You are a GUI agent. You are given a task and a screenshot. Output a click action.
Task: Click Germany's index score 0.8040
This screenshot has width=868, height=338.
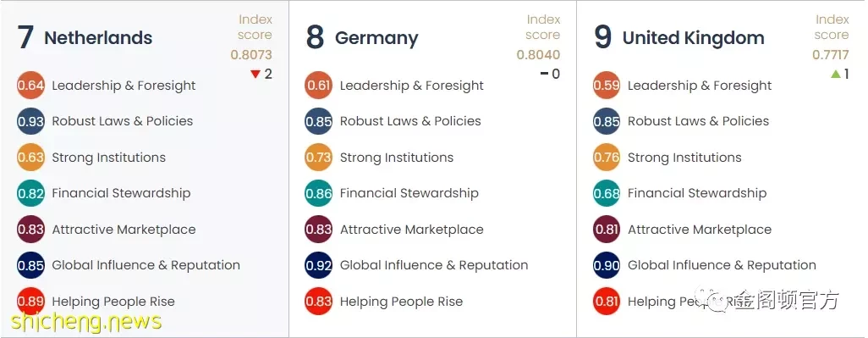[x=538, y=55]
